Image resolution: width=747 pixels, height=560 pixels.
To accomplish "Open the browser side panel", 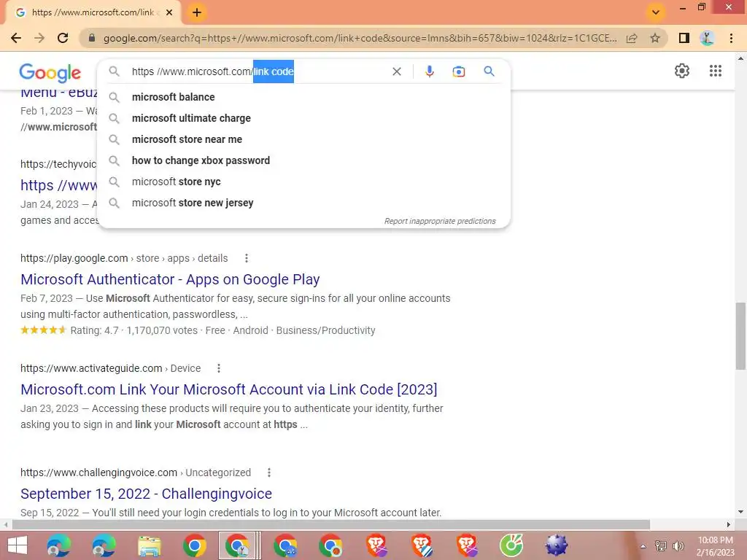I will [x=684, y=38].
